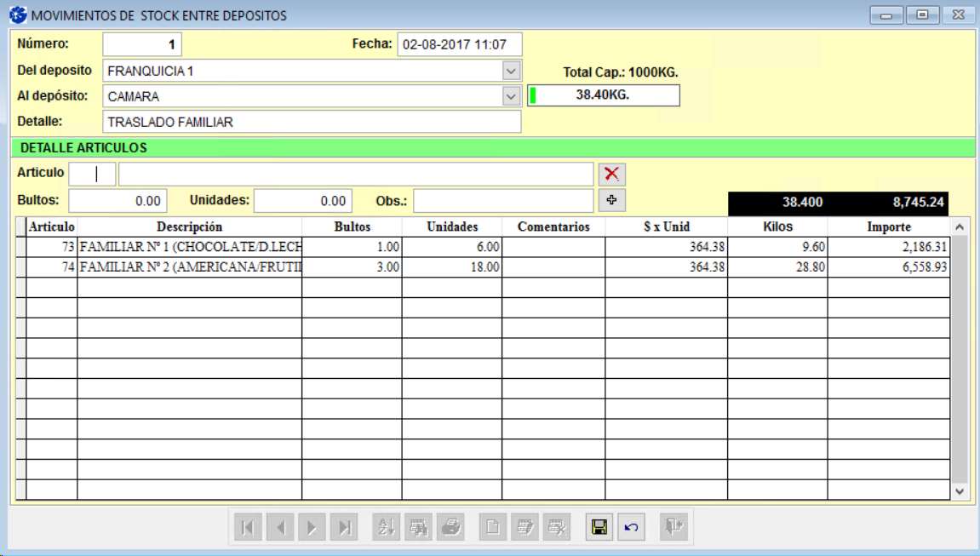Click the printer icon in bottom toolbar

450,528
